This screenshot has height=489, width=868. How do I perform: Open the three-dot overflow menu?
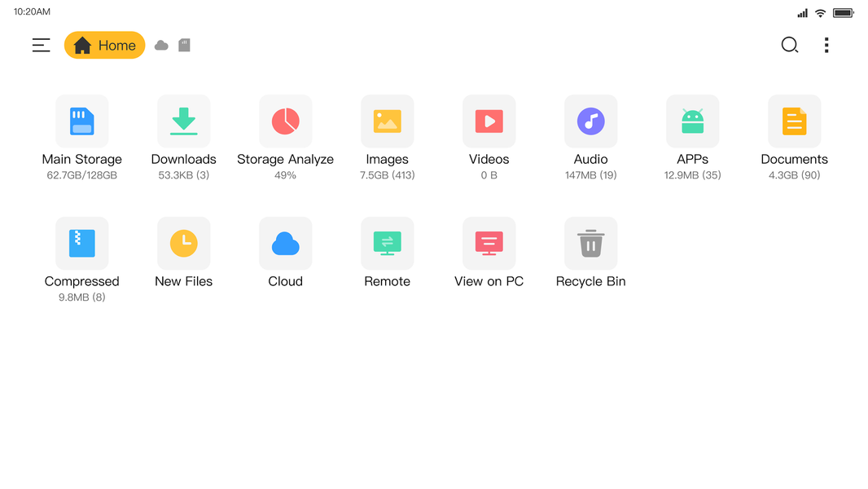(826, 45)
